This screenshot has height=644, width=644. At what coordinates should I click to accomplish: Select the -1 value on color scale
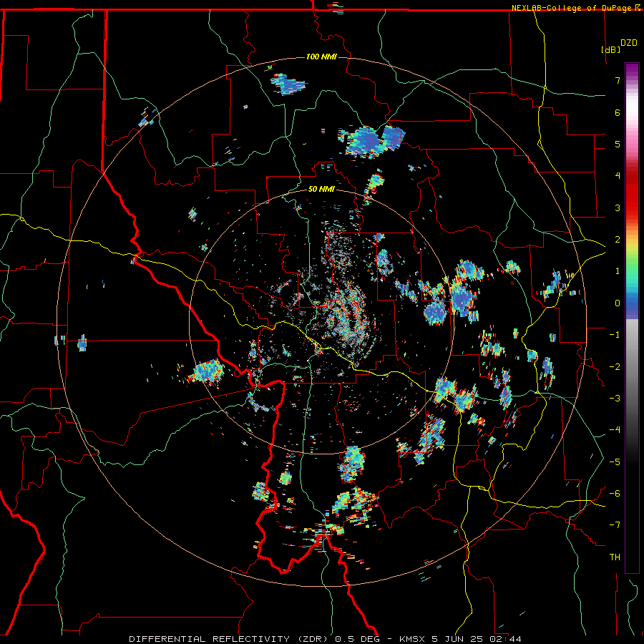tap(615, 335)
